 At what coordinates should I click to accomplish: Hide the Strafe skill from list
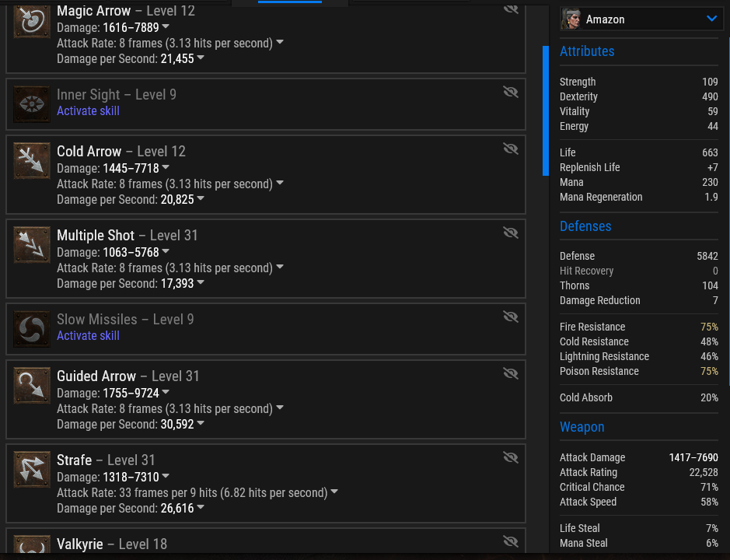pos(510,457)
